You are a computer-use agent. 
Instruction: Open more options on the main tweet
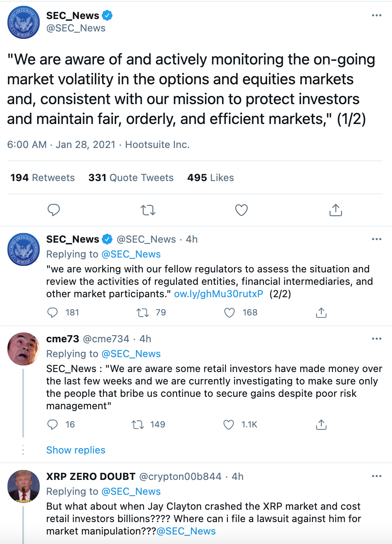coord(377,15)
